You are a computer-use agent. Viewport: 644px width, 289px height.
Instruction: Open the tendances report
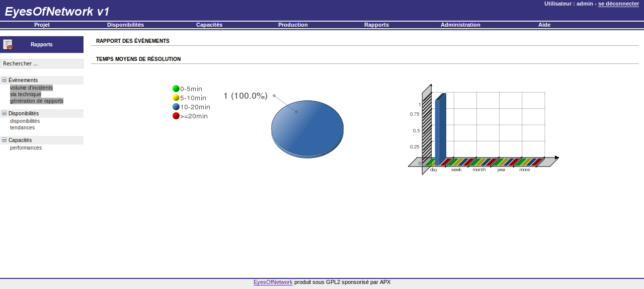pos(22,127)
